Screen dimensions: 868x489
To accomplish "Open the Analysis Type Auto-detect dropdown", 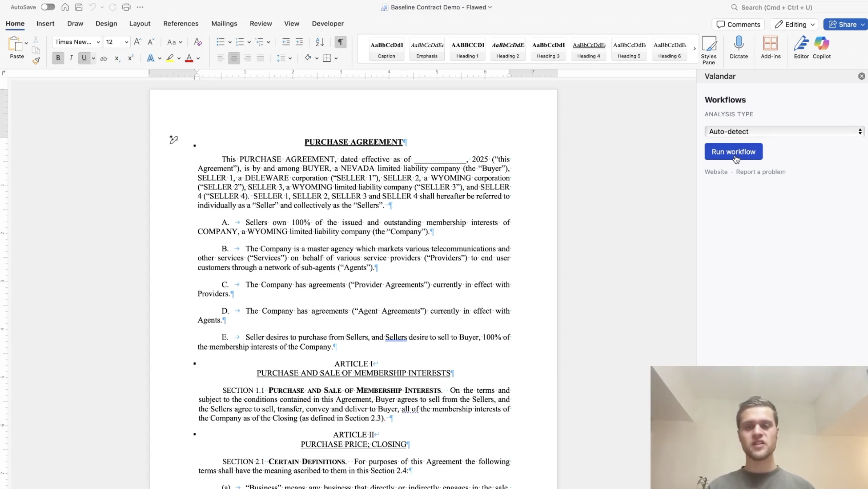I will [784, 132].
